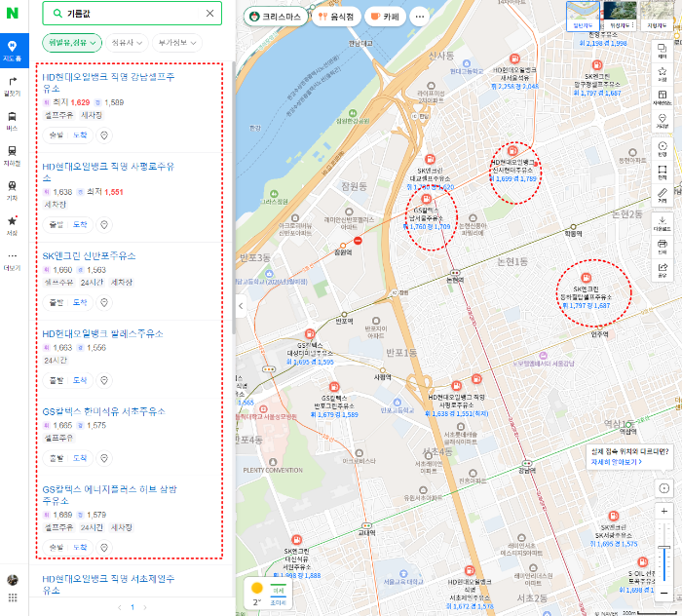This screenshot has height=616, width=682.
Task: Click the results list scrollbar
Action: click(x=234, y=198)
